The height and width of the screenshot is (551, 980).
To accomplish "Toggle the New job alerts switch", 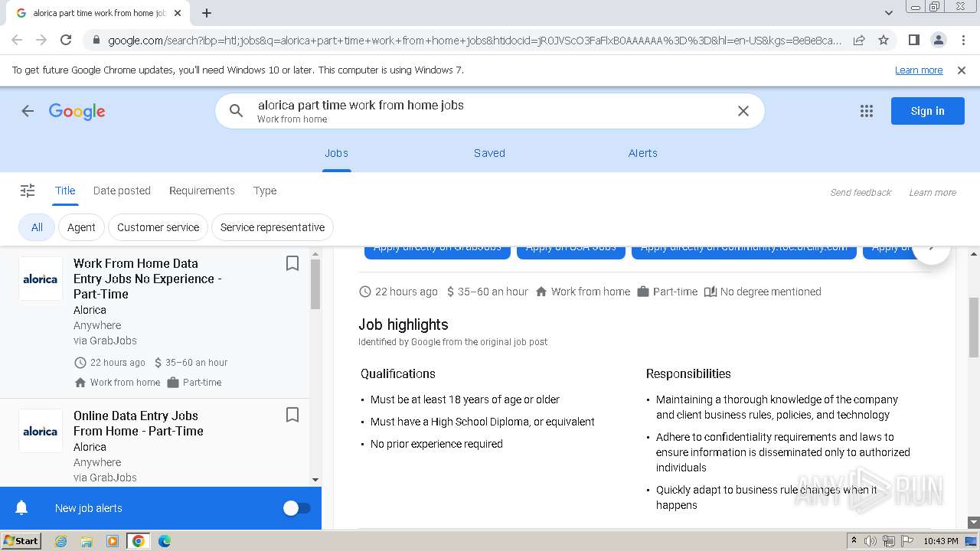I will click(296, 508).
